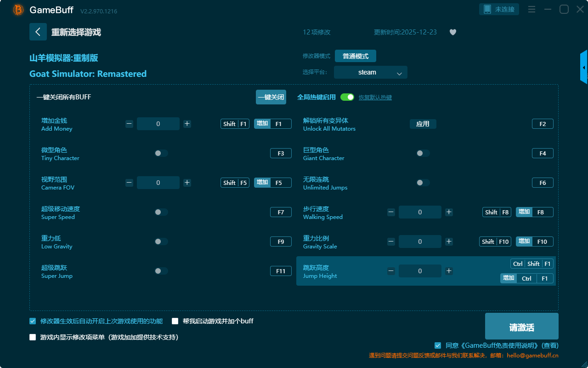This screenshot has height=368, width=588.
Task: Check 游戏内显示修改项菜单 checkbox
Action: pos(33,337)
